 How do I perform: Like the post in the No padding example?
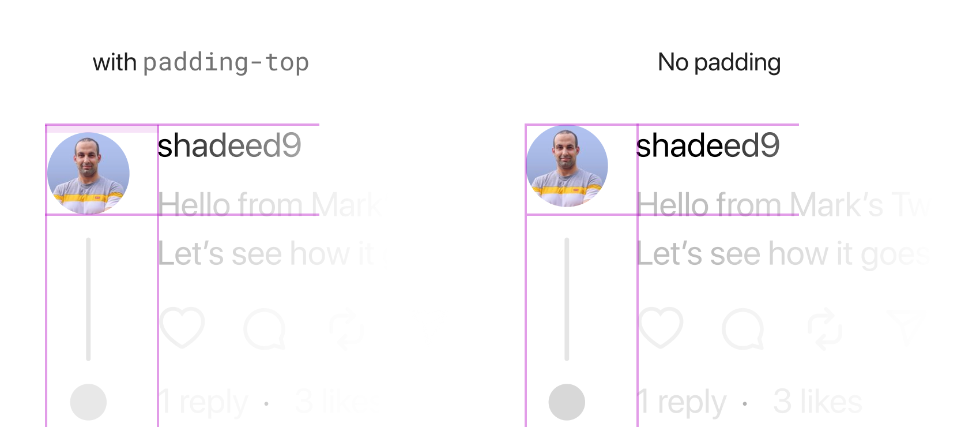(x=661, y=328)
